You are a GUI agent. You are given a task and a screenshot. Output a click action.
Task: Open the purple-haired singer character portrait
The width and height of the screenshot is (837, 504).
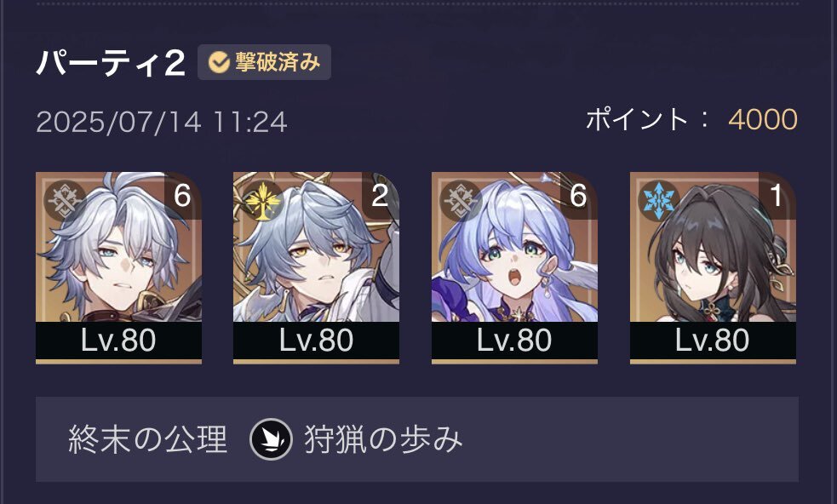(x=514, y=247)
